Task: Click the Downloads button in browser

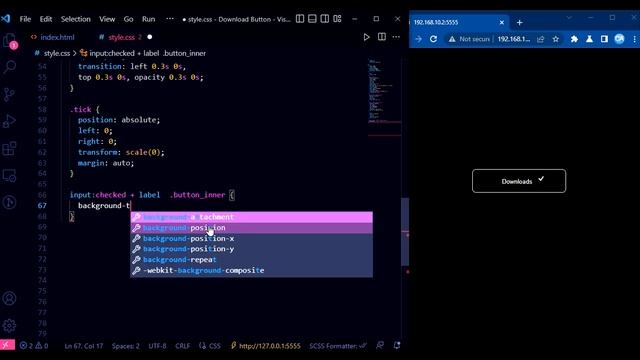Action: point(519,181)
